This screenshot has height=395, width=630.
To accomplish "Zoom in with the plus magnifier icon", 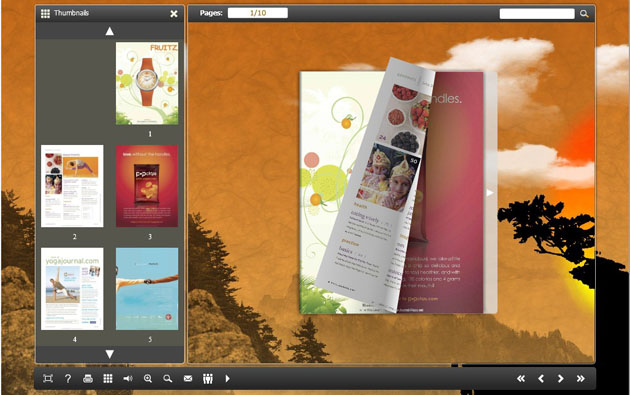I will [x=148, y=379].
